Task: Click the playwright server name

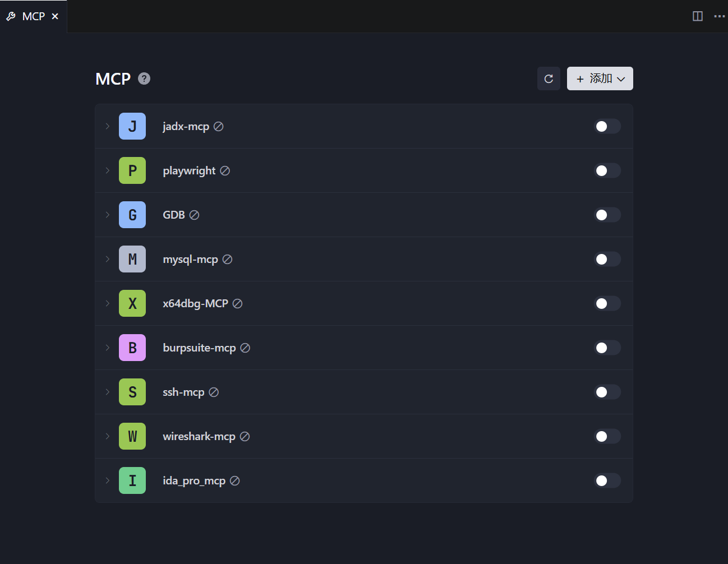Action: (x=189, y=171)
